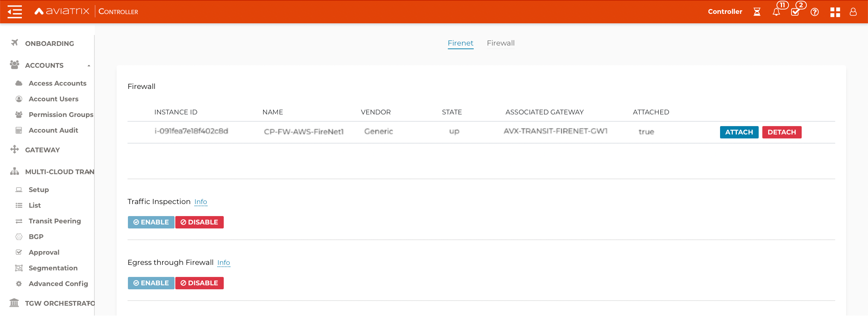Open the Onboarding menu item
The image size is (868, 317).
pos(50,43)
